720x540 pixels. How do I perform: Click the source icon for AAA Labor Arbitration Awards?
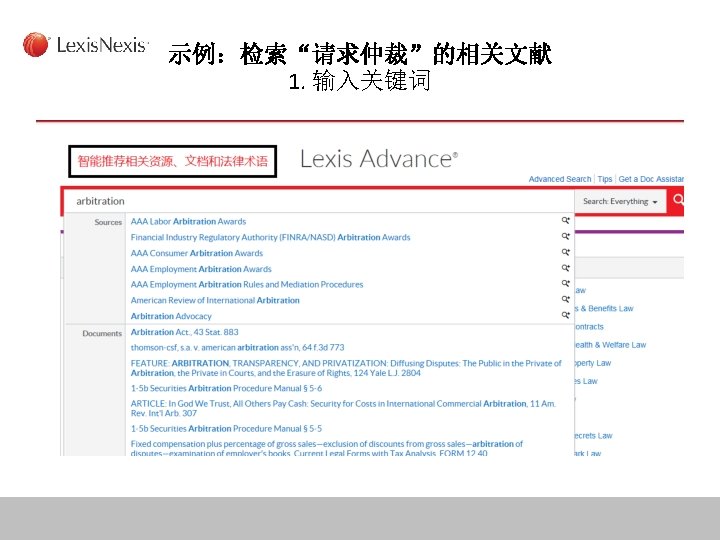tap(566, 220)
